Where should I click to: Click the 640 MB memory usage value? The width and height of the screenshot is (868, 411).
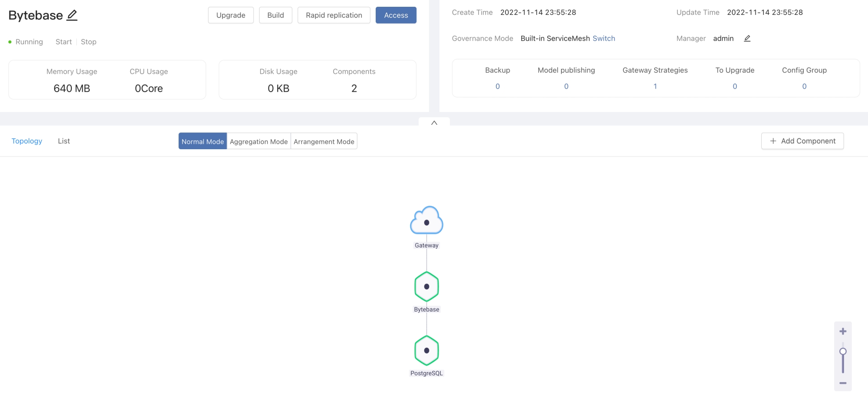tap(72, 89)
